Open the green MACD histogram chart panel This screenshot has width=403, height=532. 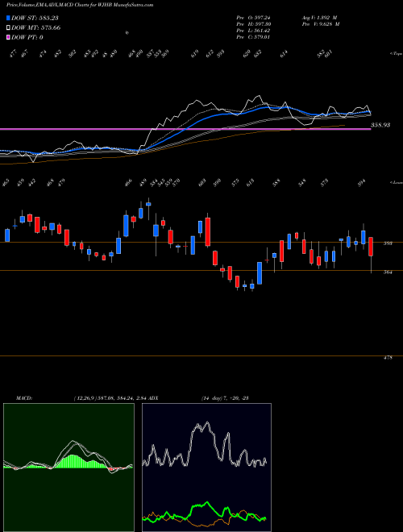tap(69, 468)
